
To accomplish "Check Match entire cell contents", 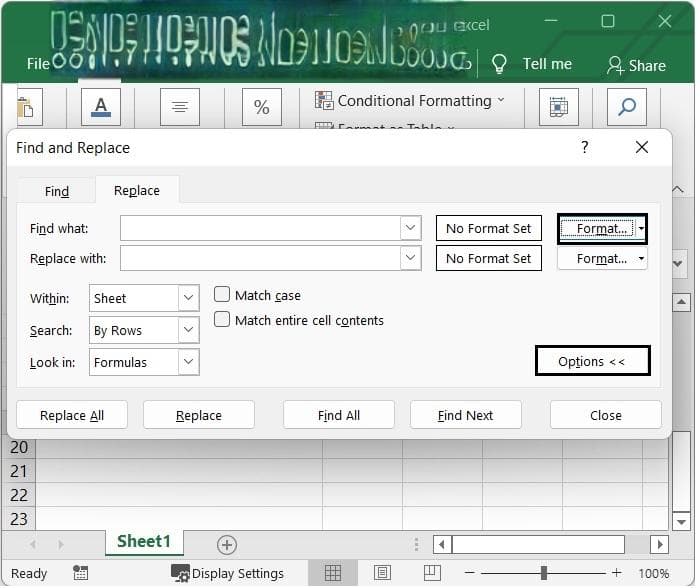I will (222, 320).
